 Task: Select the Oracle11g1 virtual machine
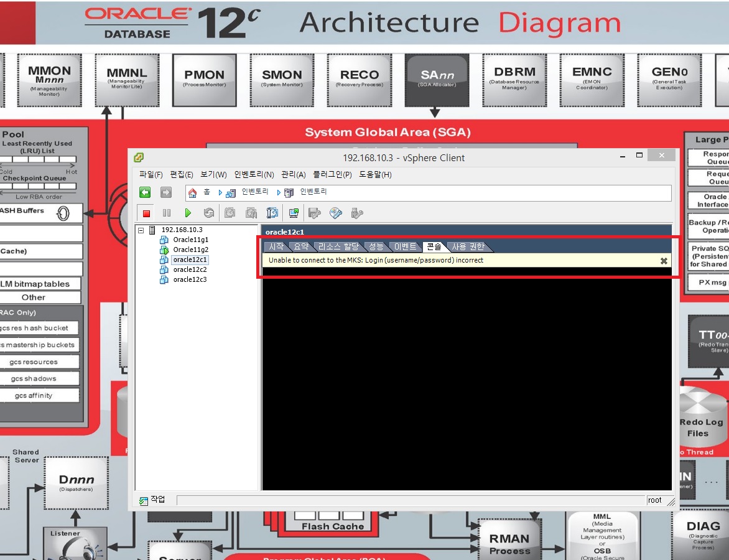click(x=190, y=240)
